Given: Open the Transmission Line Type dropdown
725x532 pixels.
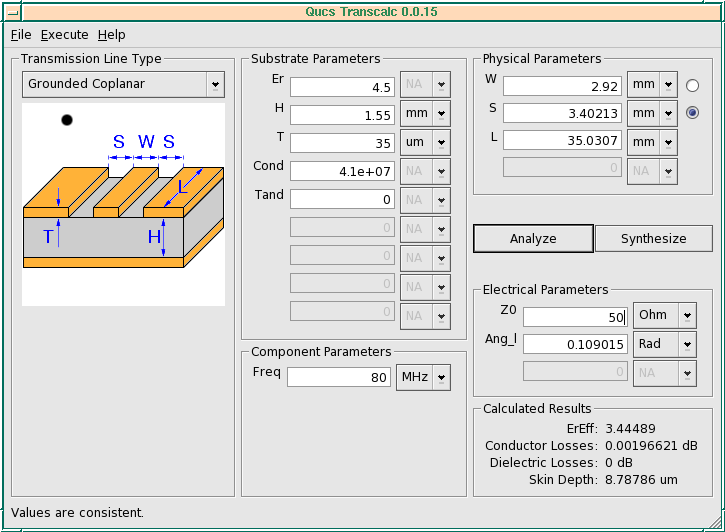Looking at the screenshot, I should 123,84.
